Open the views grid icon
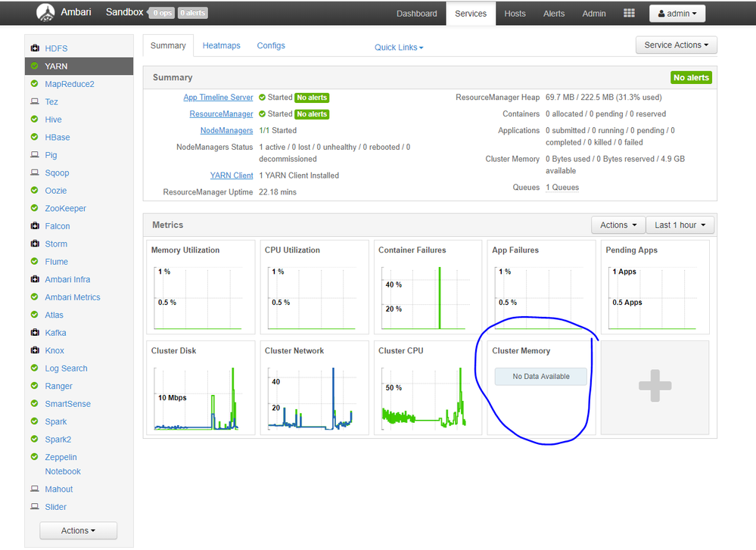The height and width of the screenshot is (550, 756). pyautogui.click(x=629, y=13)
